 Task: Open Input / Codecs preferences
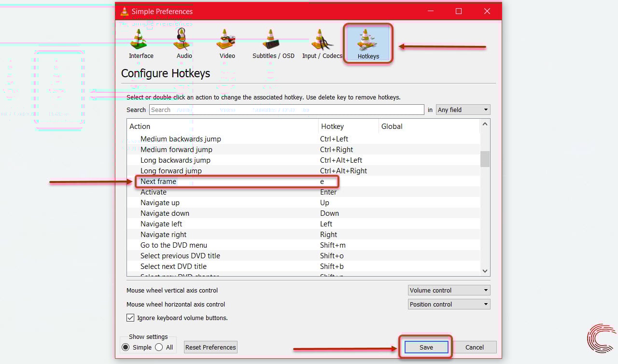322,44
